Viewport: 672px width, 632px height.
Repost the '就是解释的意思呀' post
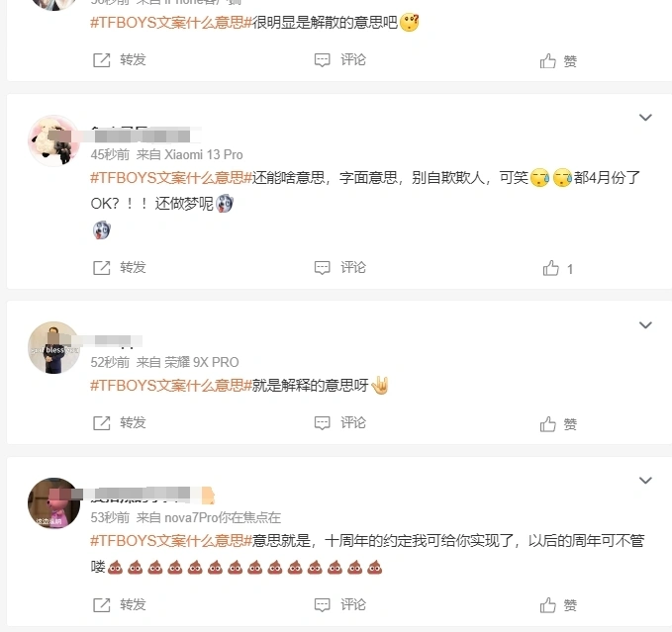(120, 423)
